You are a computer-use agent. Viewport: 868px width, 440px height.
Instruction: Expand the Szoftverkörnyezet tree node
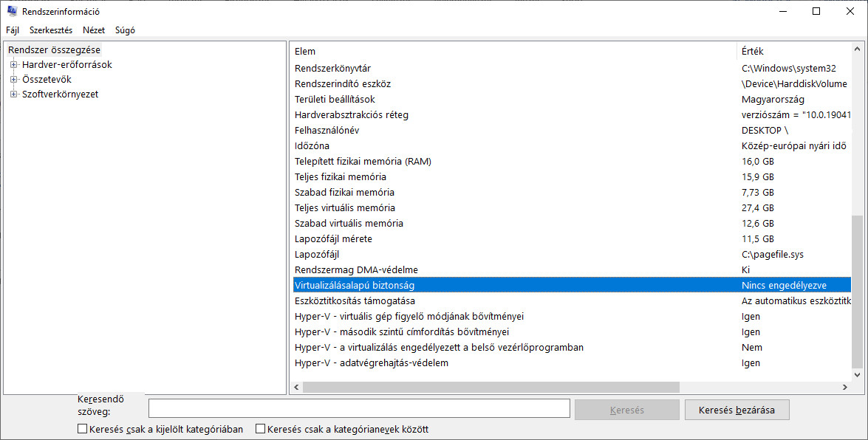(14, 94)
